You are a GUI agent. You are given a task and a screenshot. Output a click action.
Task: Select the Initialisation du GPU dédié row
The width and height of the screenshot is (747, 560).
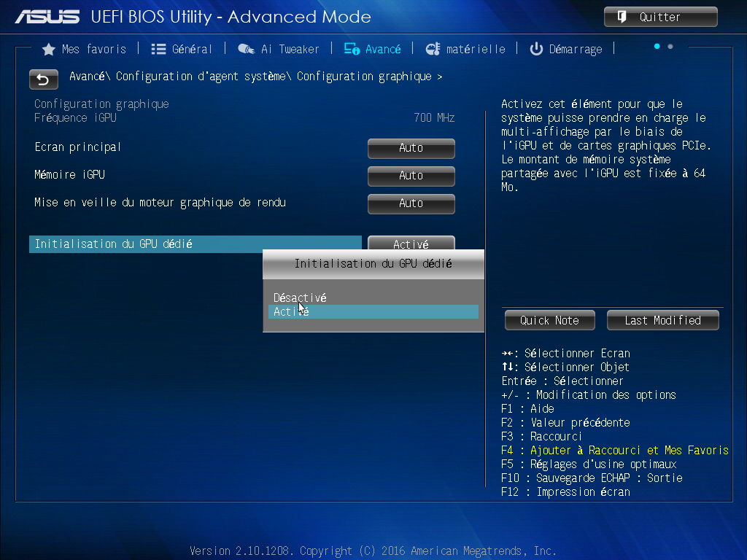coord(196,244)
